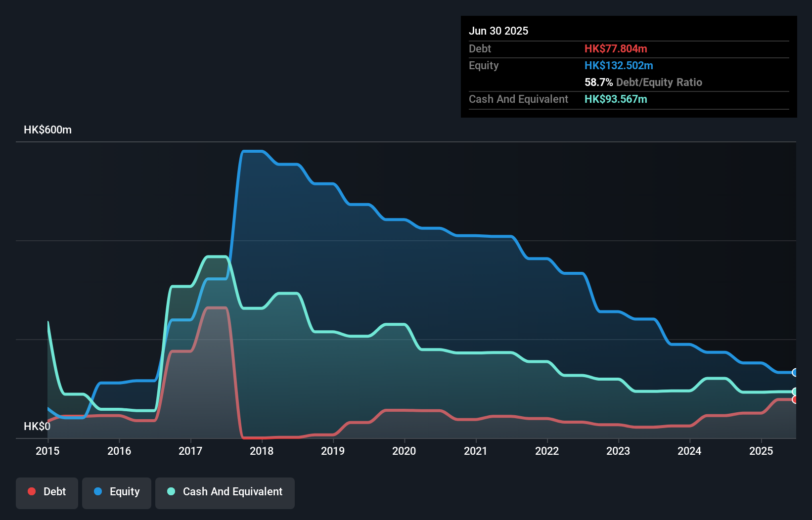
Task: Select the red Debt legend dot
Action: [31, 491]
